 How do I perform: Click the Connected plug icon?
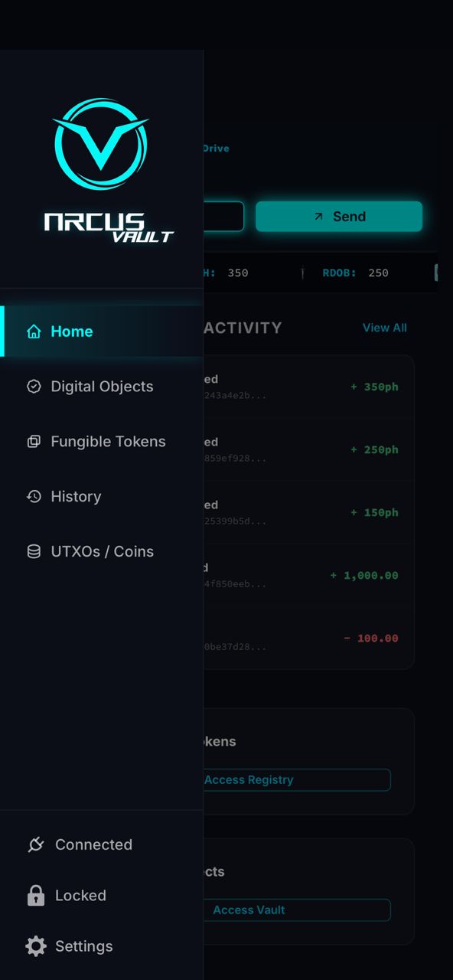pos(36,844)
